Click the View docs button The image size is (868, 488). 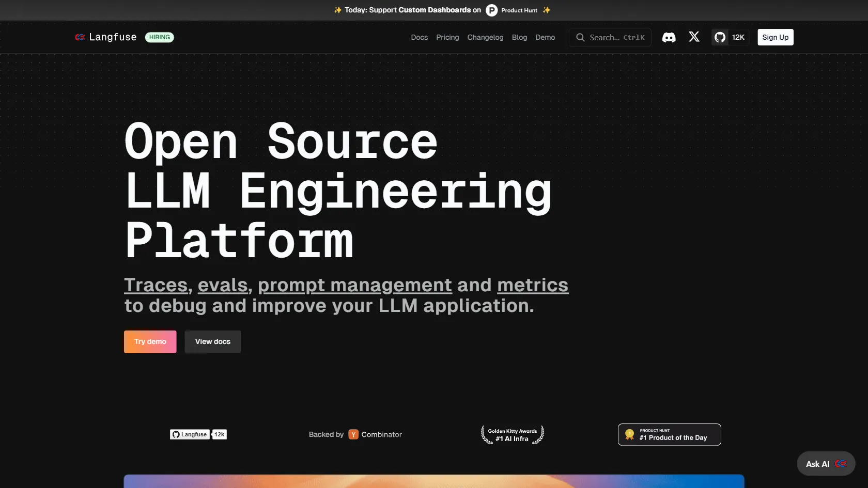[213, 342]
